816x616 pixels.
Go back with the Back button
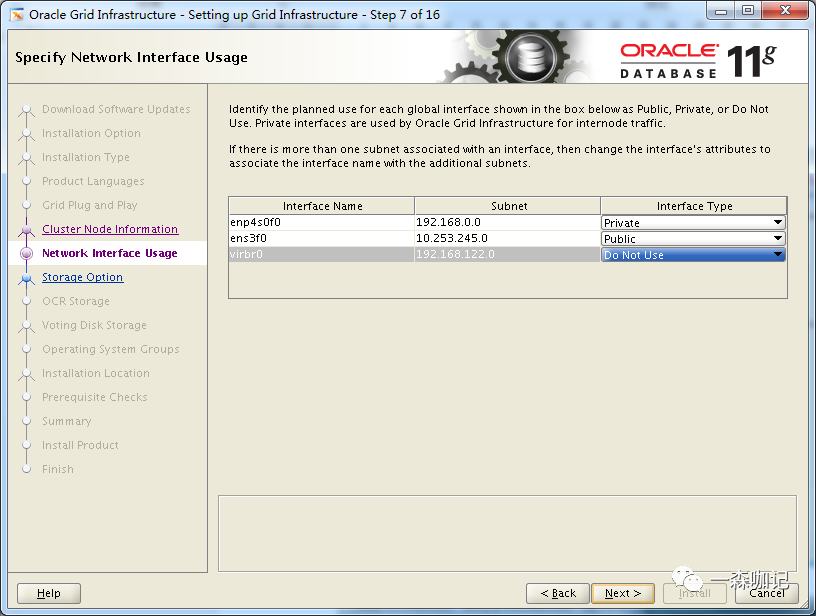(558, 593)
